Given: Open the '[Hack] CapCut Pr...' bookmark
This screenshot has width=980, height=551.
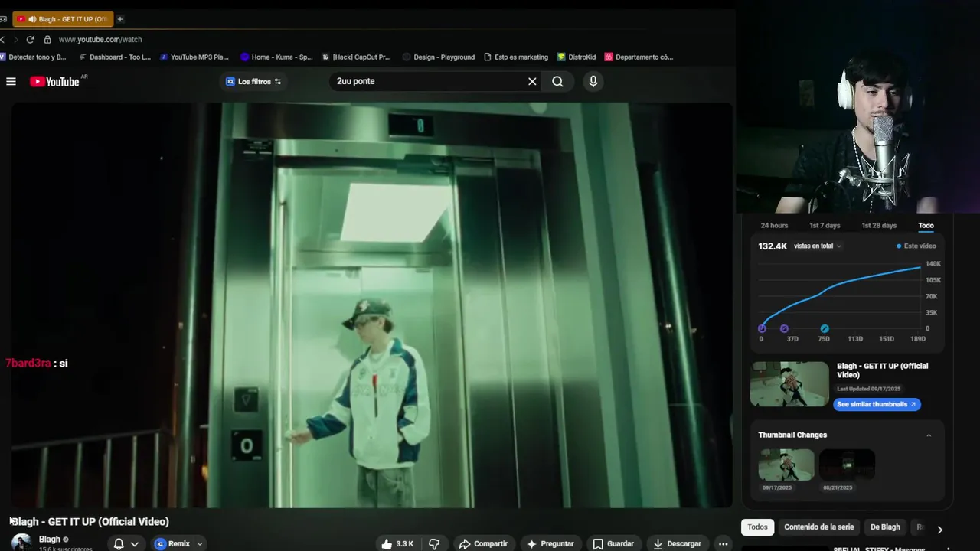Looking at the screenshot, I should (x=356, y=57).
